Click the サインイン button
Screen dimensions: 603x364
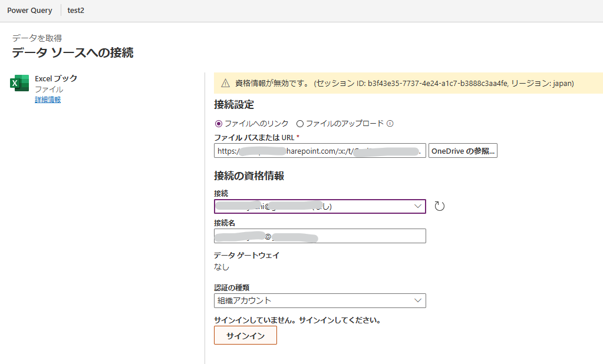tap(245, 335)
